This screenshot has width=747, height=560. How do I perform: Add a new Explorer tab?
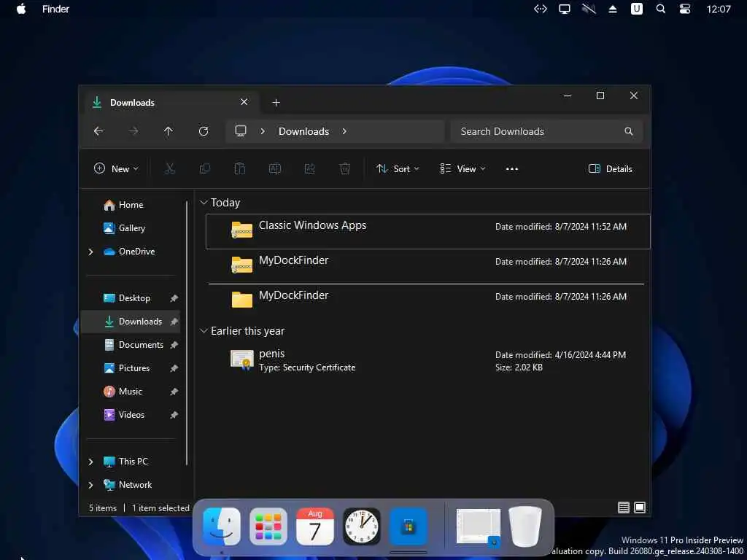click(276, 102)
